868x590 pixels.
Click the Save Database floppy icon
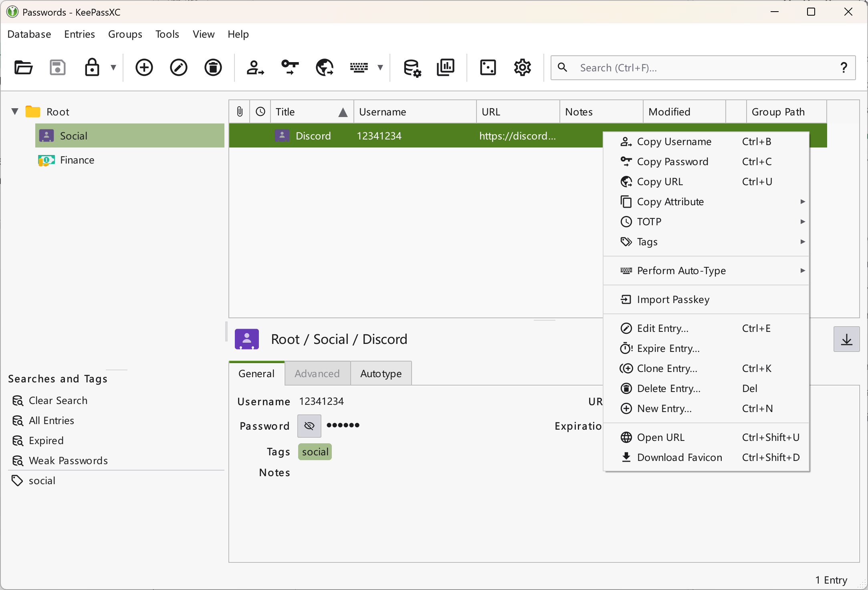pos(58,67)
